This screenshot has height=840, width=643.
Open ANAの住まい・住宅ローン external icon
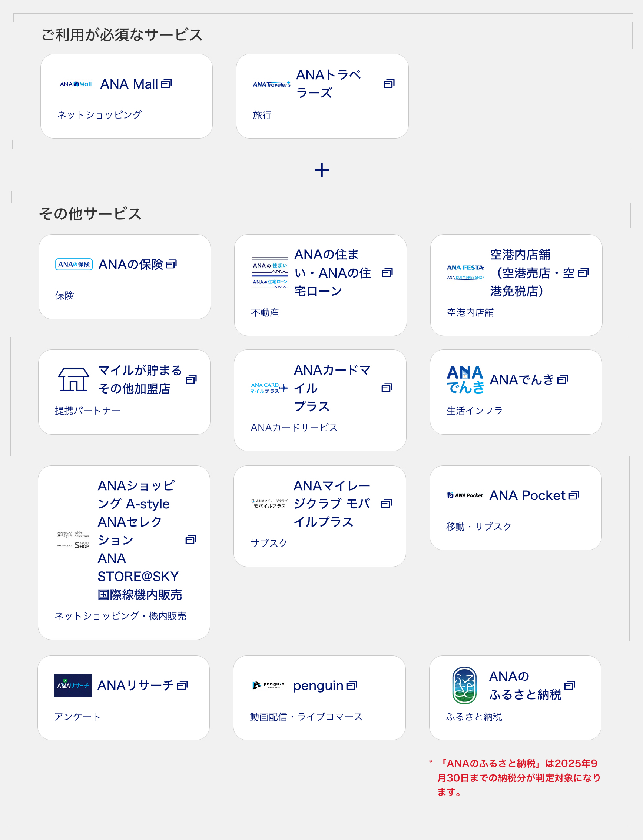pyautogui.click(x=387, y=273)
